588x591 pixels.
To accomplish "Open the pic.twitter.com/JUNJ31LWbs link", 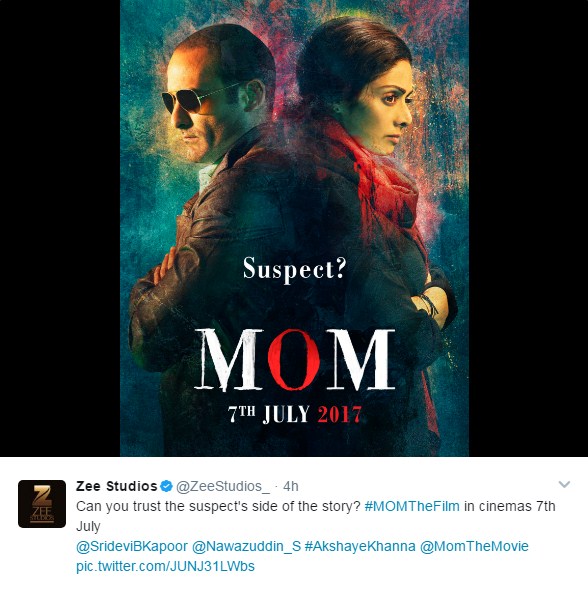I will [x=165, y=567].
